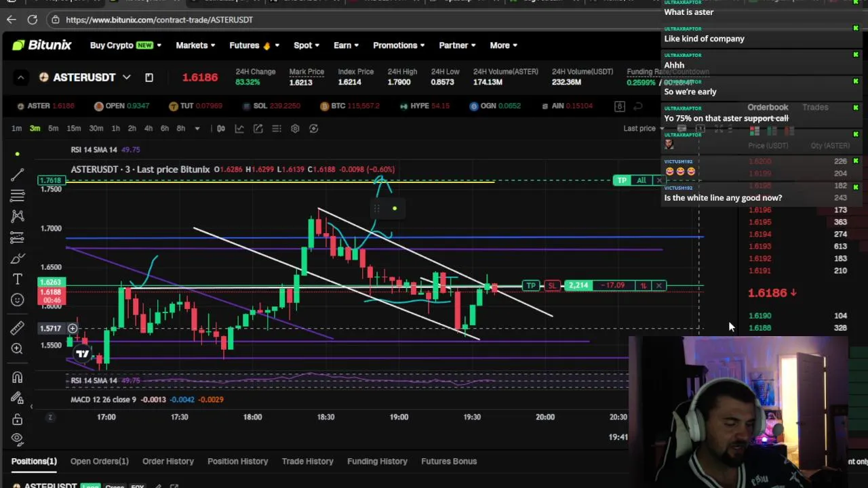Image resolution: width=868 pixels, height=488 pixels.
Task: Switch to the Open Orders(1) tab
Action: [99, 461]
